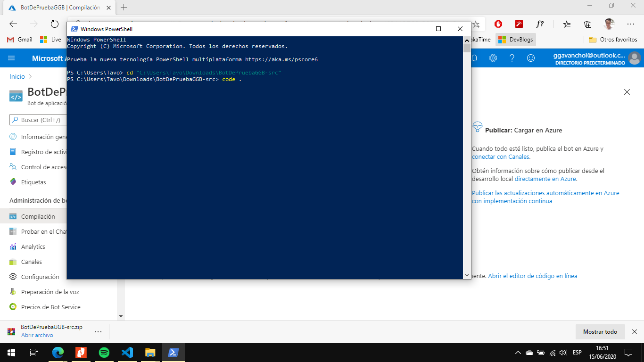Follow the directamente en Azure link
Screen dimensions: 644x362
(545, 179)
